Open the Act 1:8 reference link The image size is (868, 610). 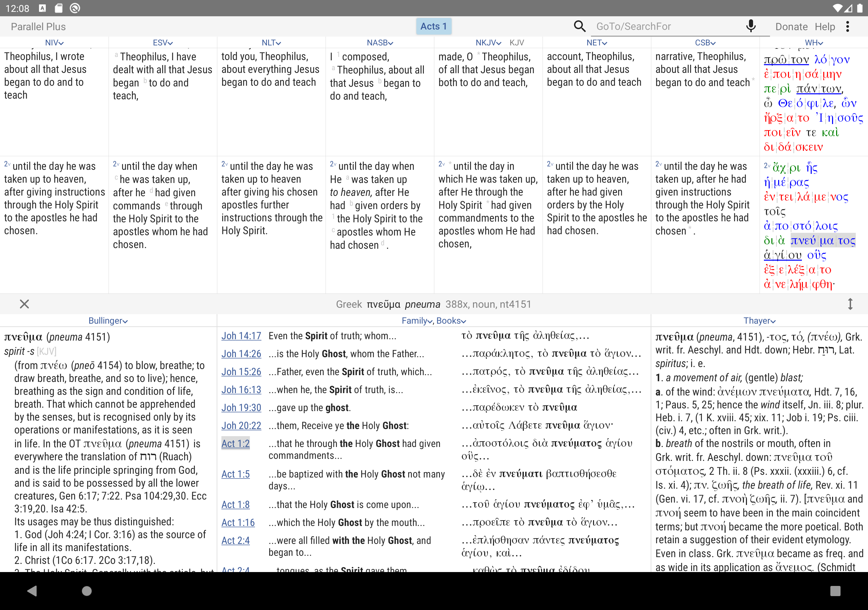click(x=236, y=505)
